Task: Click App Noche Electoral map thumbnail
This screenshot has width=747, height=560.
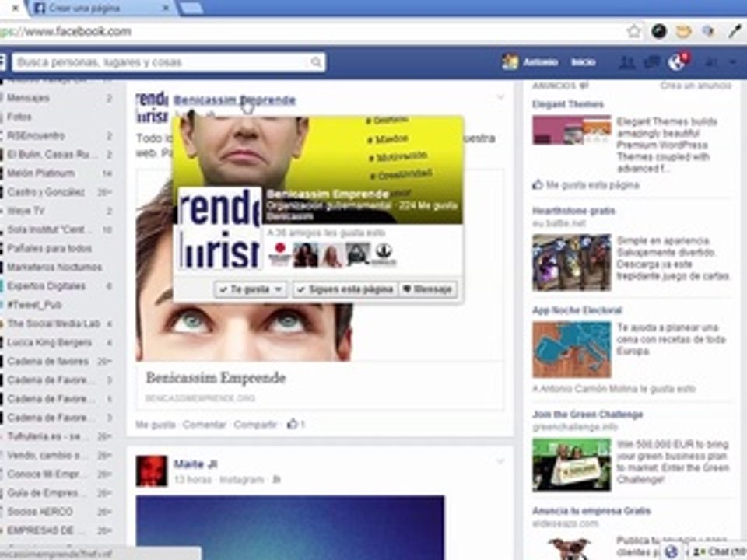Action: click(572, 350)
